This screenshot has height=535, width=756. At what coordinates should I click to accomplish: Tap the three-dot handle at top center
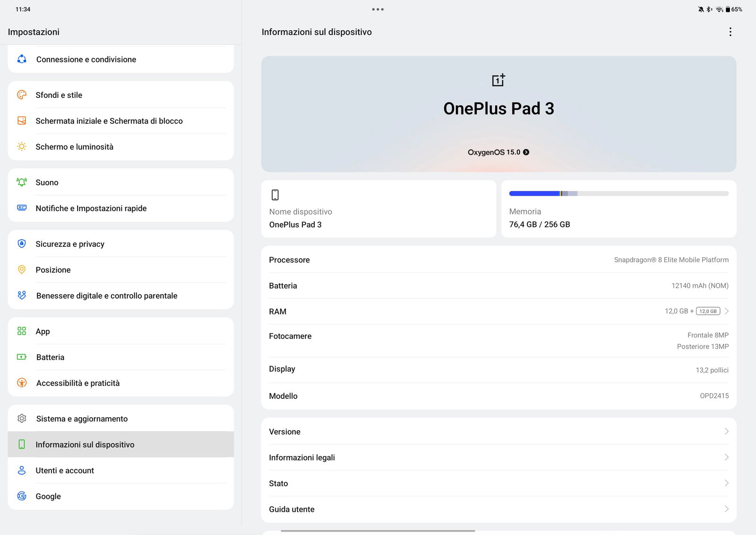[x=378, y=9]
